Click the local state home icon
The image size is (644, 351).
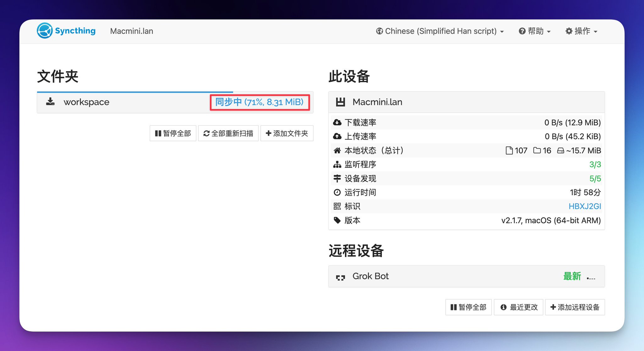(x=337, y=150)
